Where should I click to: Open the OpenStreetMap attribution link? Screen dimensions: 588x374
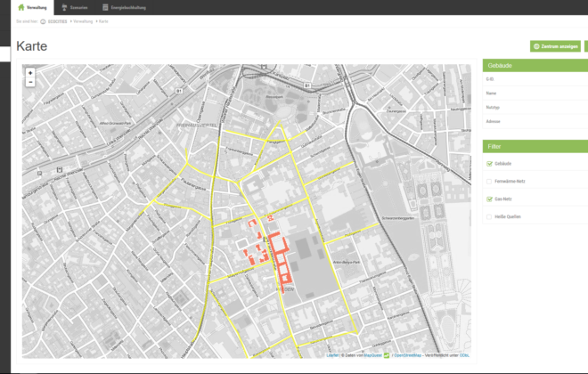pos(408,355)
